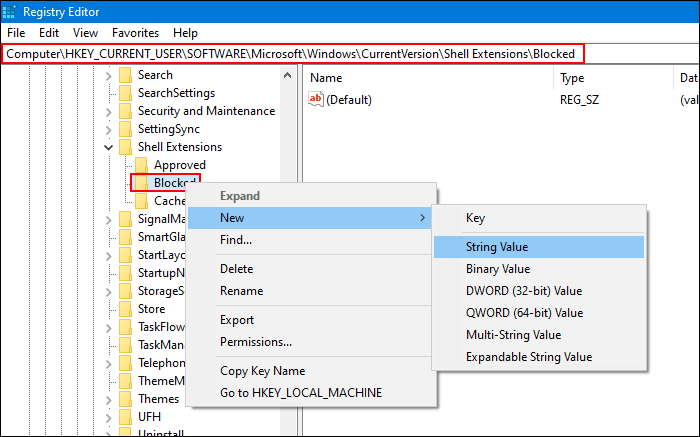Expand the Themes key
The width and height of the screenshot is (700, 437).
click(108, 400)
